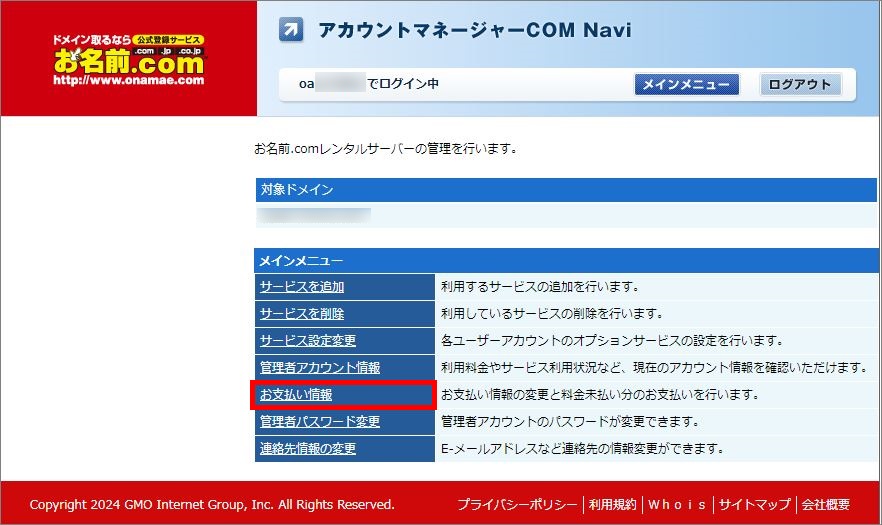The height and width of the screenshot is (525, 882).
Task: Click the 対象ドメイン section header
Action: pos(566,190)
